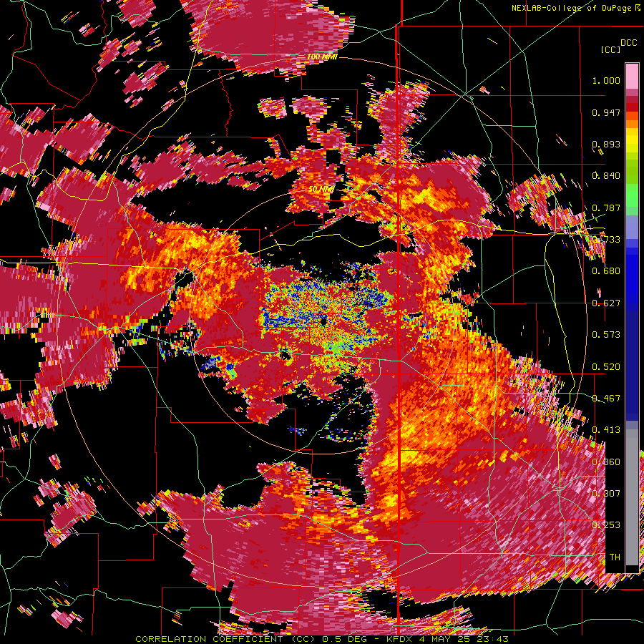Screen dimensions: 644x644
Task: Click the 0.627 legend value
Action: pos(606,303)
